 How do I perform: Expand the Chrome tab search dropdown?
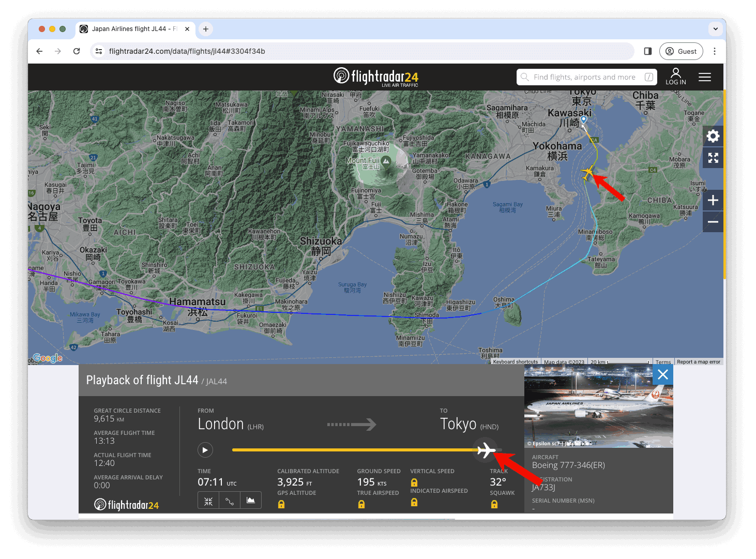[715, 29]
